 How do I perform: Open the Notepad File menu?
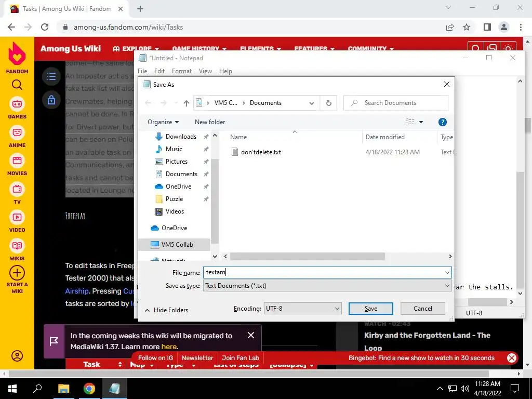tap(142, 71)
